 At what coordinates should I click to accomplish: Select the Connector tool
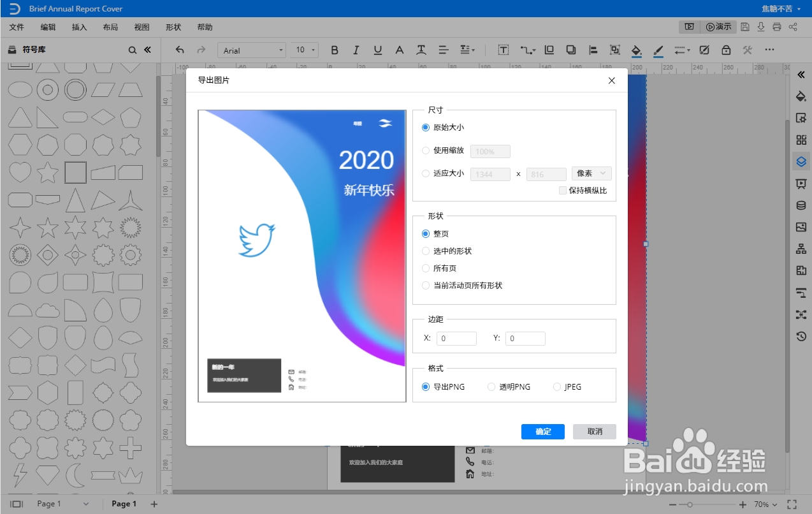point(528,50)
